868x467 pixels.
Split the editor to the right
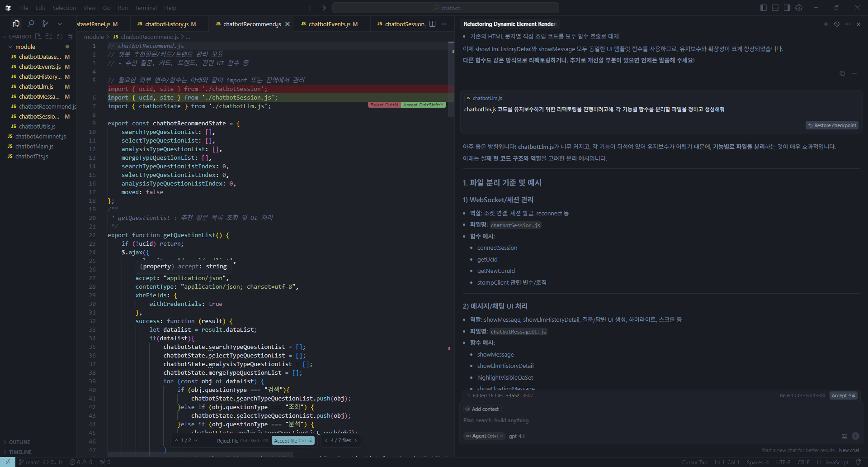pos(432,24)
